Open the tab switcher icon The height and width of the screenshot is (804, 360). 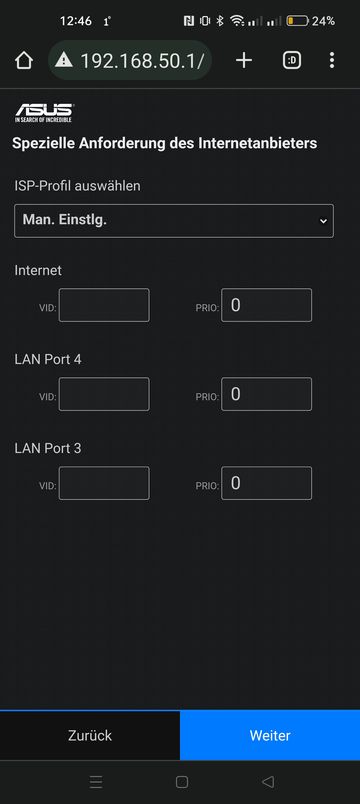(x=292, y=61)
